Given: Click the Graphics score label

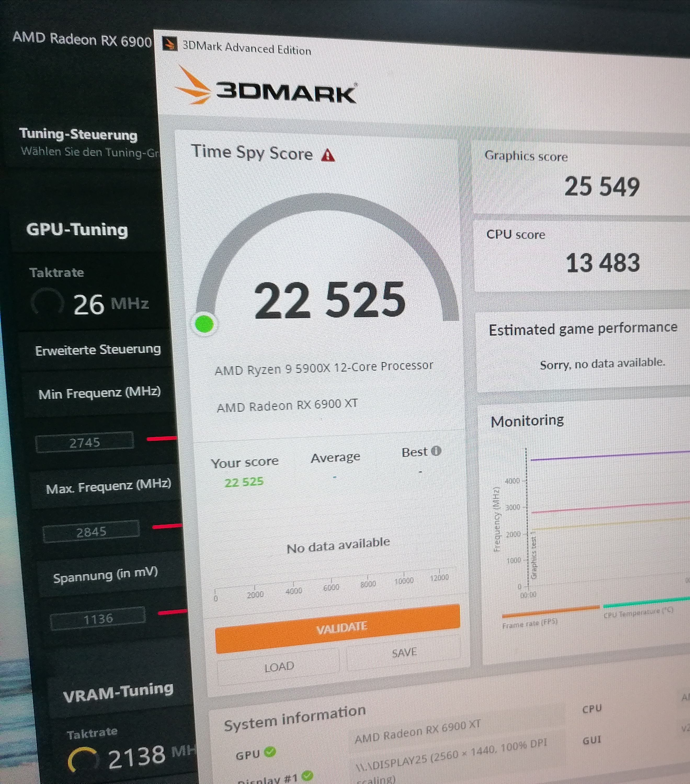Looking at the screenshot, I should [x=526, y=156].
